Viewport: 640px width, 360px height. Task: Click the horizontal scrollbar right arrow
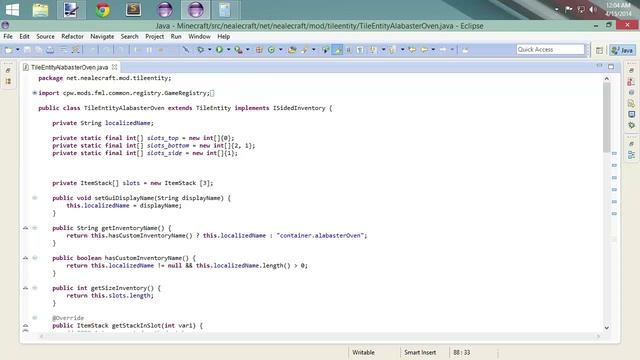[598, 336]
